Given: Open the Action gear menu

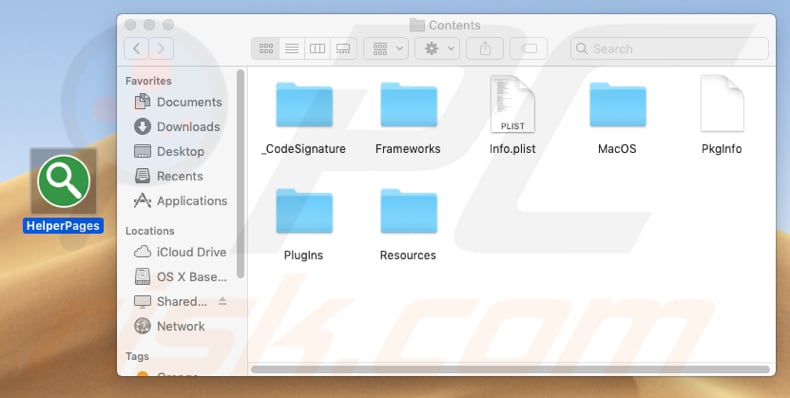Looking at the screenshot, I should 437,49.
